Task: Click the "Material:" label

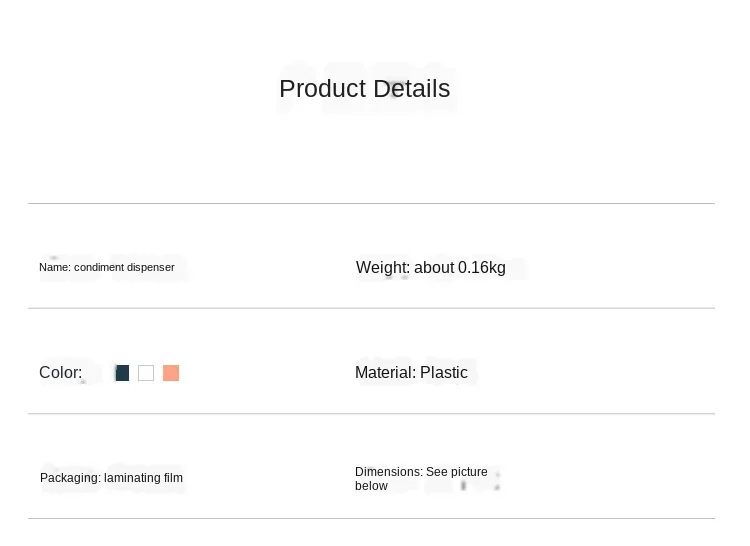Action: tap(385, 373)
